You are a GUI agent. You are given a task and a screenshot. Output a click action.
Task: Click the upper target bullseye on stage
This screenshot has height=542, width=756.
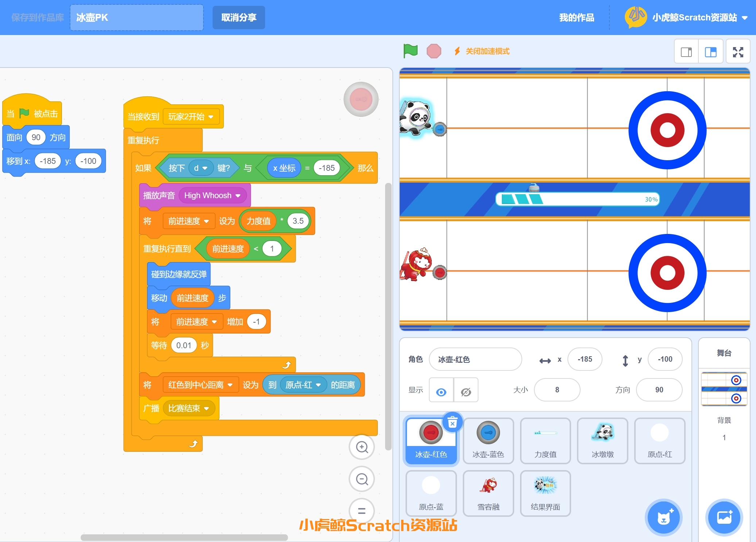(x=667, y=130)
